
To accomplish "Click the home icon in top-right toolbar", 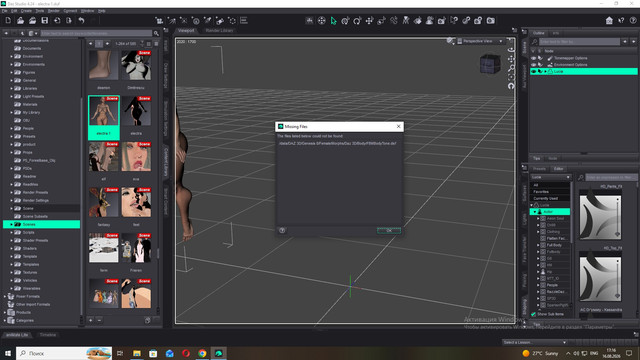I will pyautogui.click(x=609, y=20).
